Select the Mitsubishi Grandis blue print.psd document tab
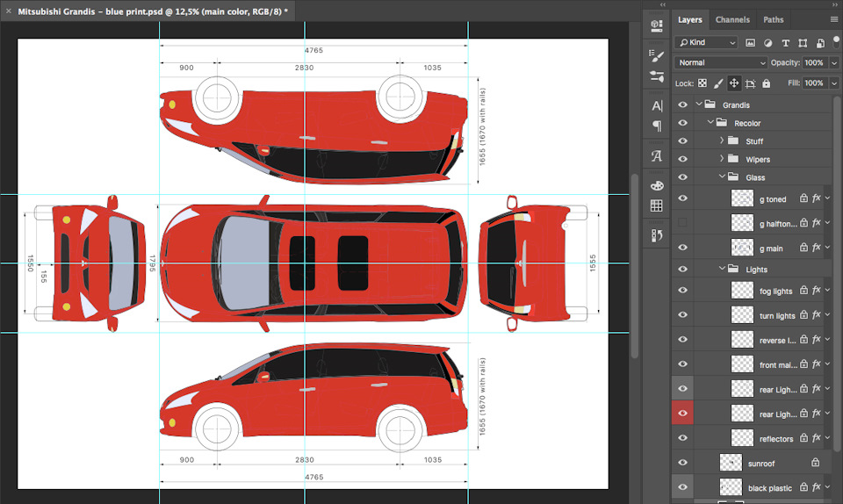Image resolution: width=843 pixels, height=504 pixels. pos(153,11)
